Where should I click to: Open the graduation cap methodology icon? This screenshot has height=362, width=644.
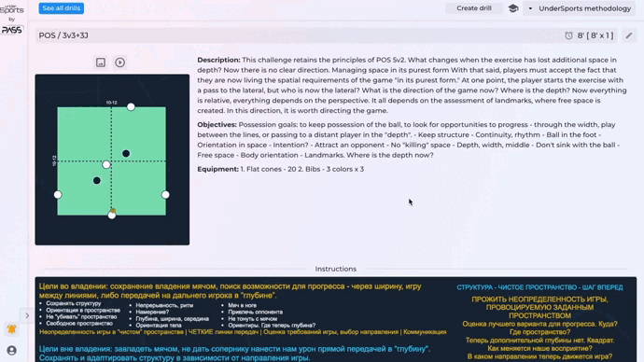pos(513,8)
